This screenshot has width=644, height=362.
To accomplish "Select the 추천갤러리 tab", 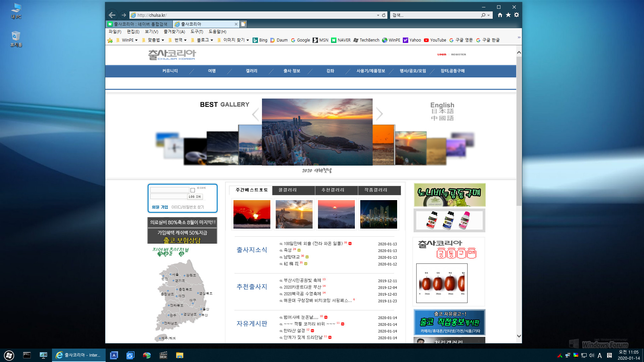I will (x=336, y=190).
